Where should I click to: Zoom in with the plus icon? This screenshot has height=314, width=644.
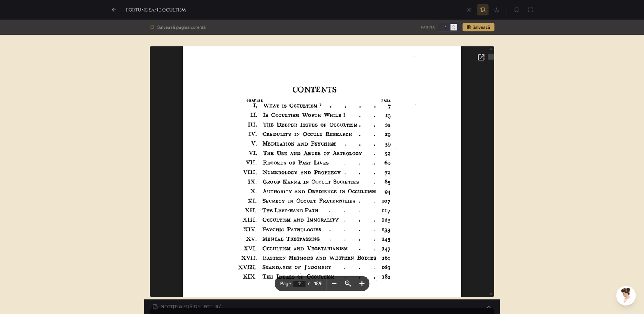click(x=362, y=284)
